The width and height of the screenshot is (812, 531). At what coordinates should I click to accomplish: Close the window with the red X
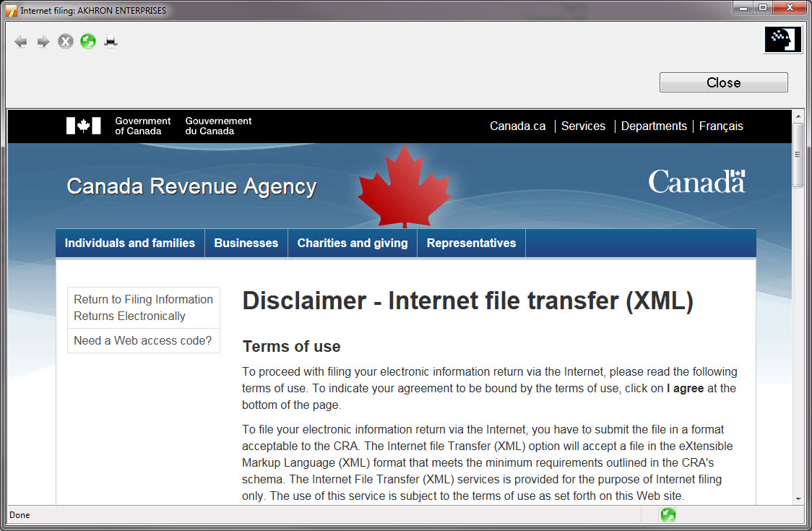coord(790,8)
